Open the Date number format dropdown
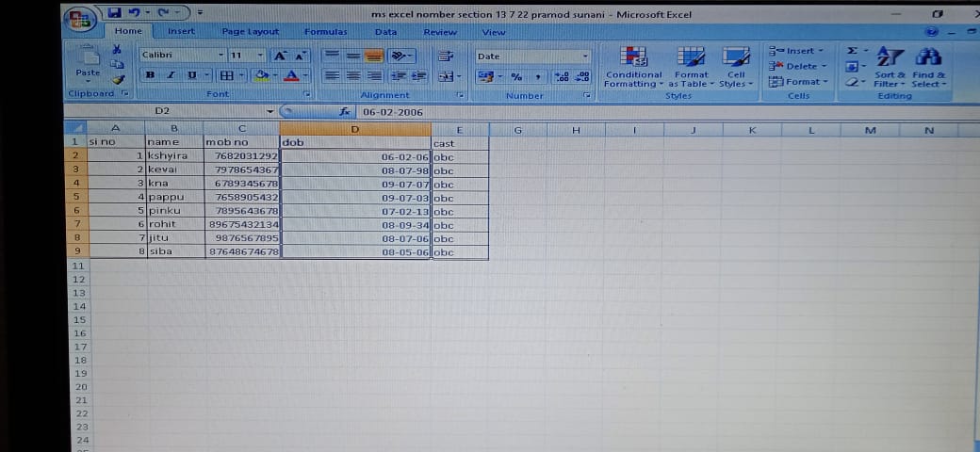The image size is (980, 452). click(585, 56)
